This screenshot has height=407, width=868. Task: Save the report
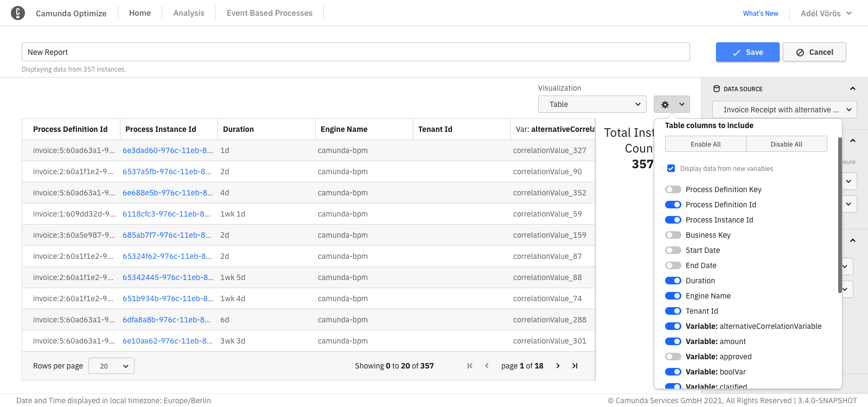point(748,52)
